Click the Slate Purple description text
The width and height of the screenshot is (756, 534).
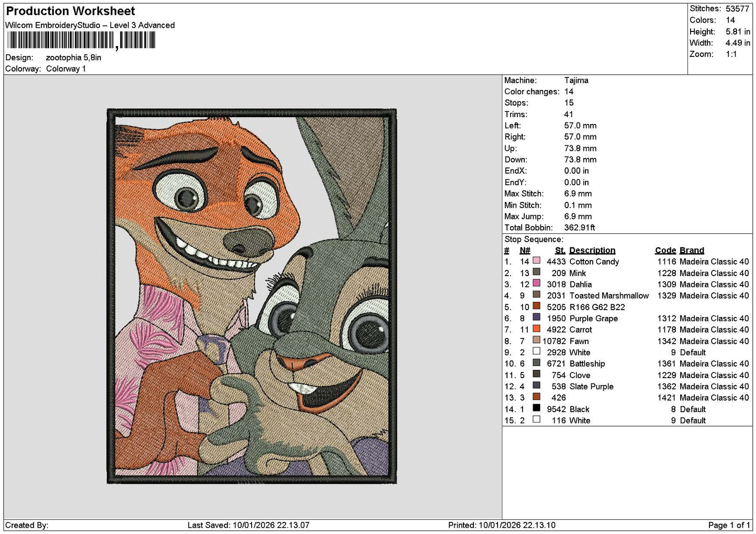click(x=591, y=387)
